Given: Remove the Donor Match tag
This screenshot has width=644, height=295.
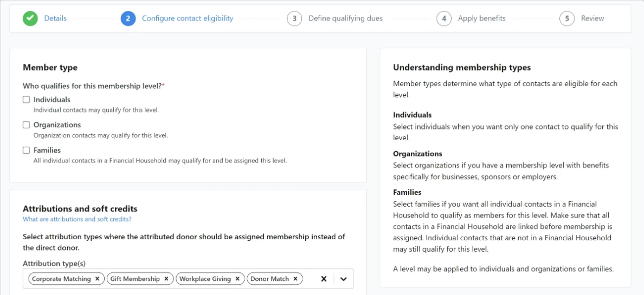Looking at the screenshot, I should point(295,279).
